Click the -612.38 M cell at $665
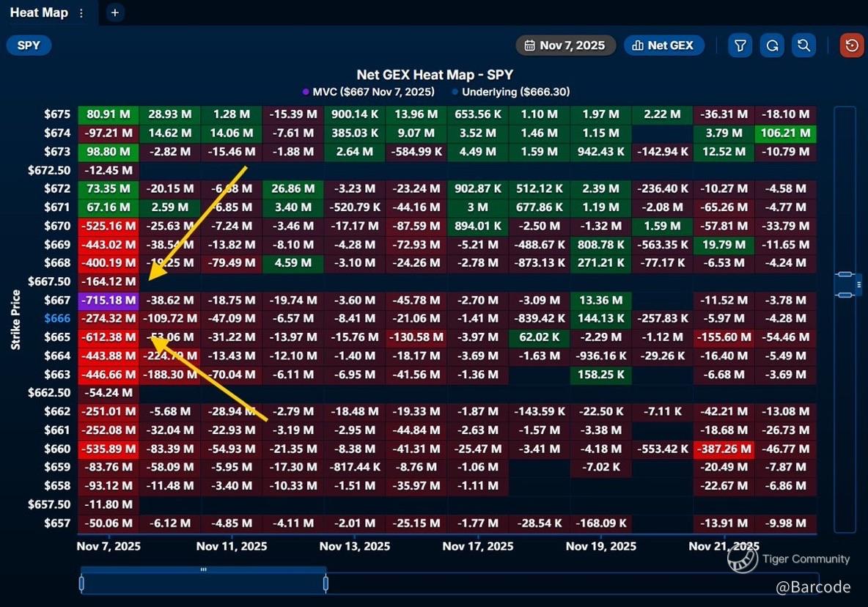Image resolution: width=868 pixels, height=607 pixels. pos(108,337)
